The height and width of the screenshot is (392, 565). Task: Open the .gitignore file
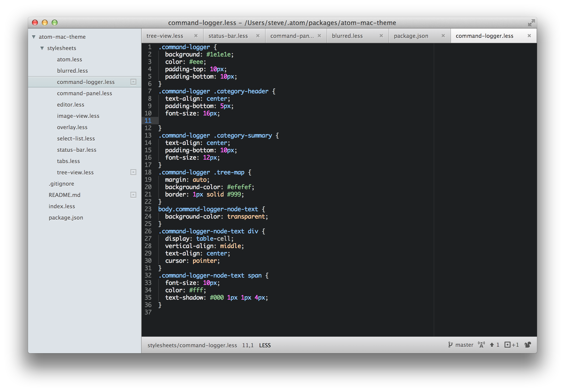click(61, 184)
